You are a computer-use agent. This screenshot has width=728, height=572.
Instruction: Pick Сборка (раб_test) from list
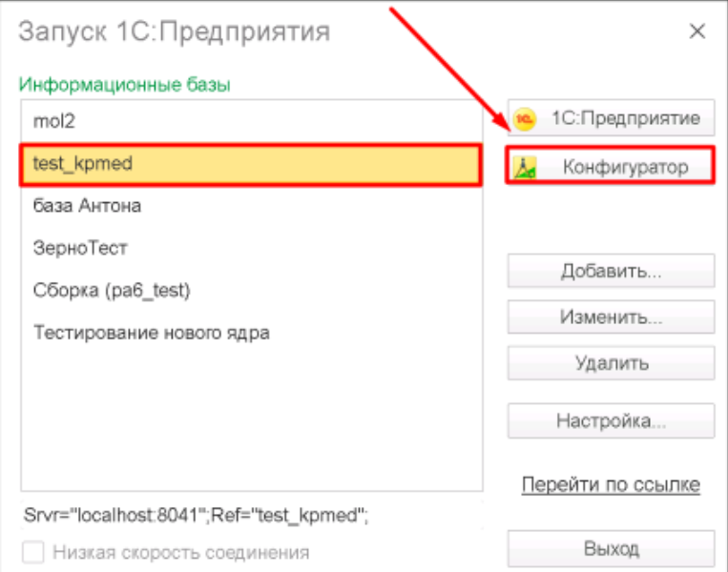[x=251, y=291]
